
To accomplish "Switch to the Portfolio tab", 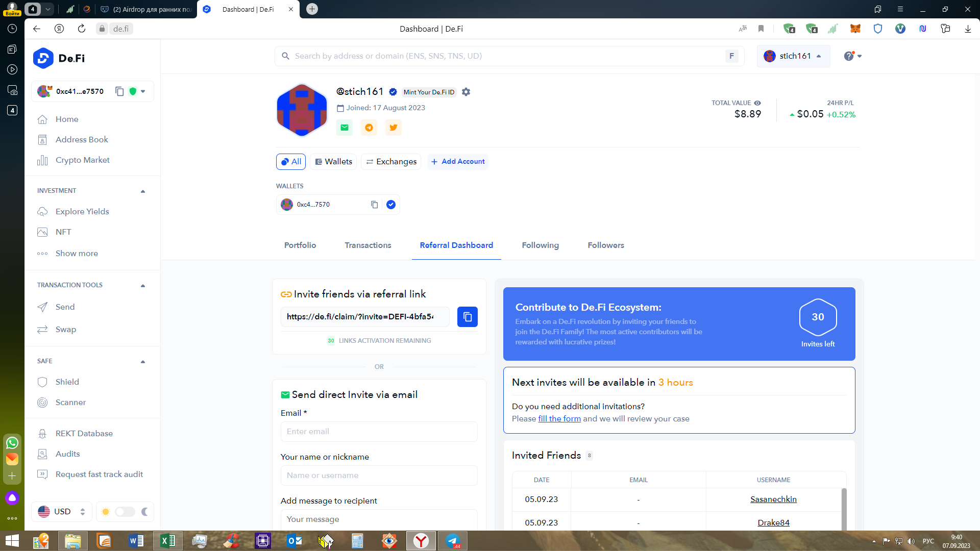I will click(300, 245).
